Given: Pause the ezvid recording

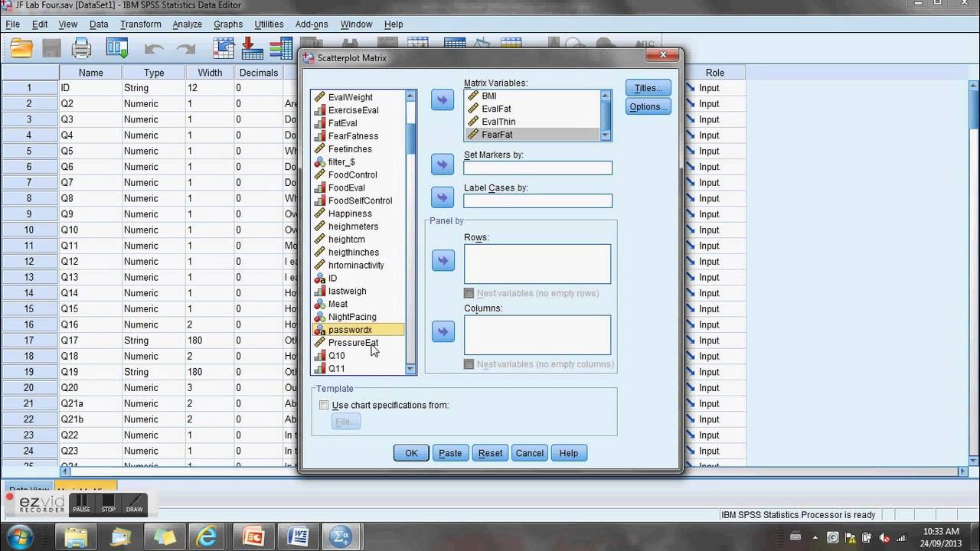Looking at the screenshot, I should (81, 504).
